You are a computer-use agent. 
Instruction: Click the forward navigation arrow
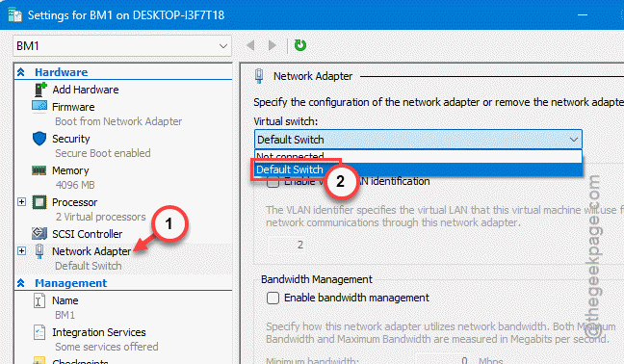(273, 45)
